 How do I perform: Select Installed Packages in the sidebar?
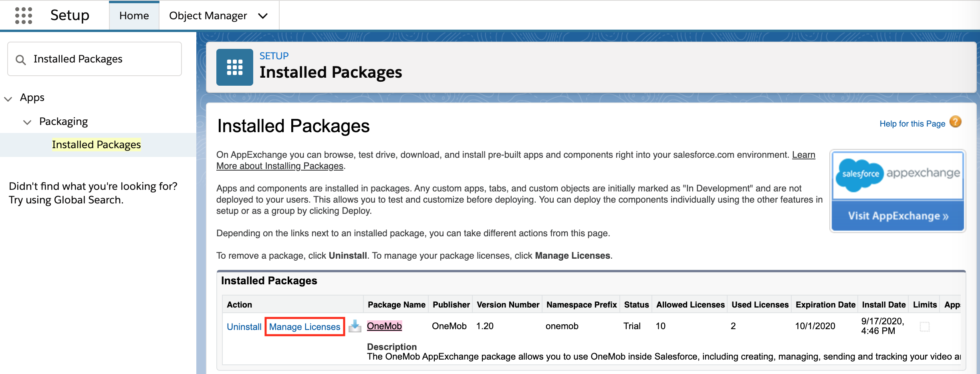(96, 145)
